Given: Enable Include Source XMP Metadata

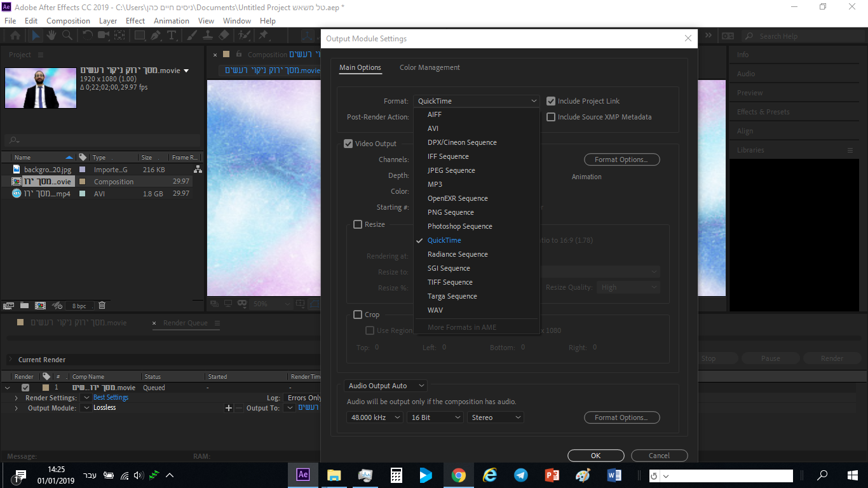Looking at the screenshot, I should point(551,116).
